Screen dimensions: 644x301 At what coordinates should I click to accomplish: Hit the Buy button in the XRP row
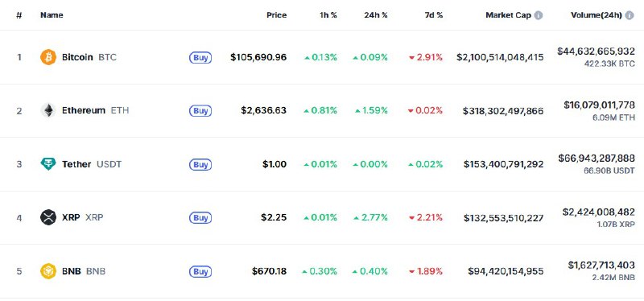pyautogui.click(x=200, y=217)
